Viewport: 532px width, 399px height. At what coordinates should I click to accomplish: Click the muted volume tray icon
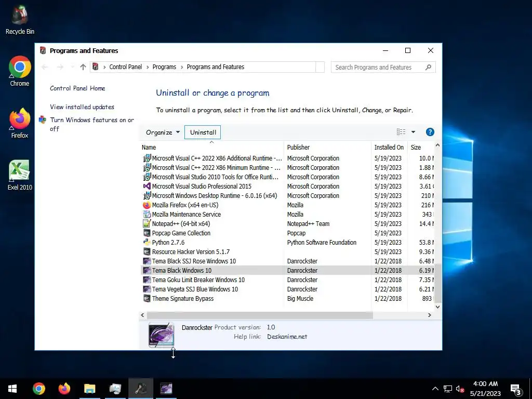(x=460, y=389)
